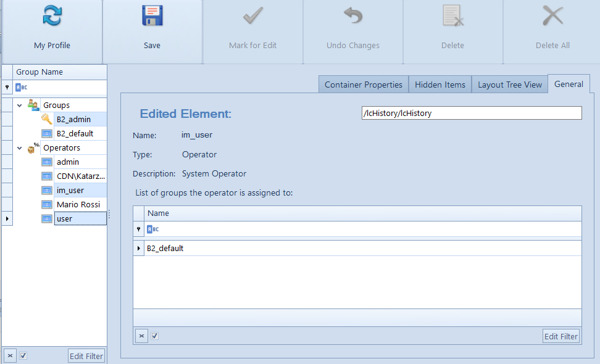Image resolution: width=600 pixels, height=364 pixels.
Task: Click the Operators folder icon
Action: pos(33,147)
